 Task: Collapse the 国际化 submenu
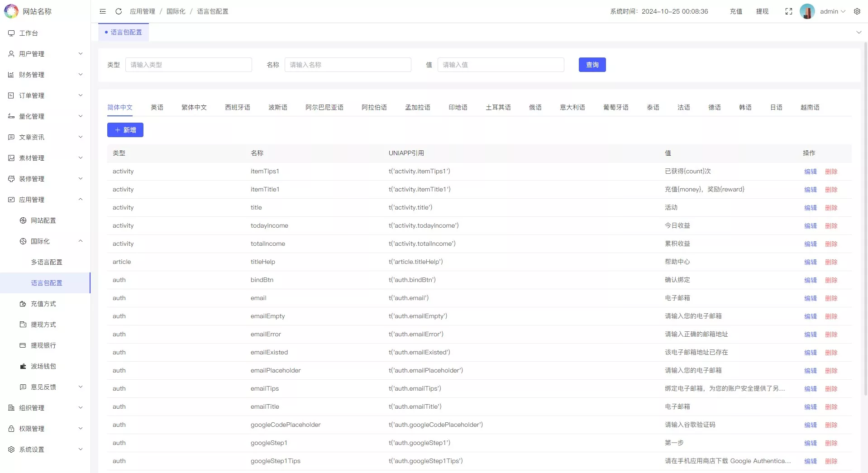coord(81,241)
